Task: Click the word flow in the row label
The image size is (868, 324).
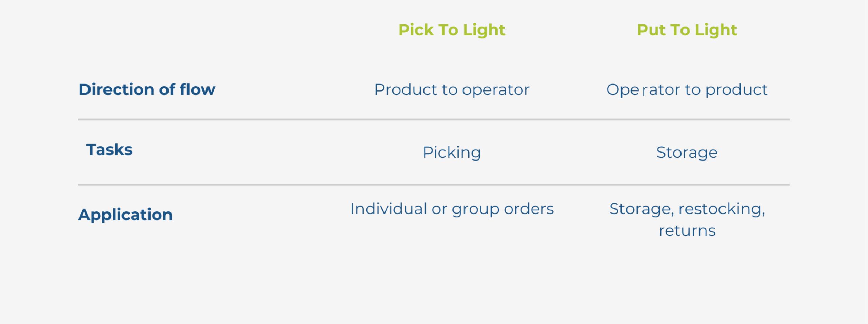Action: [197, 89]
